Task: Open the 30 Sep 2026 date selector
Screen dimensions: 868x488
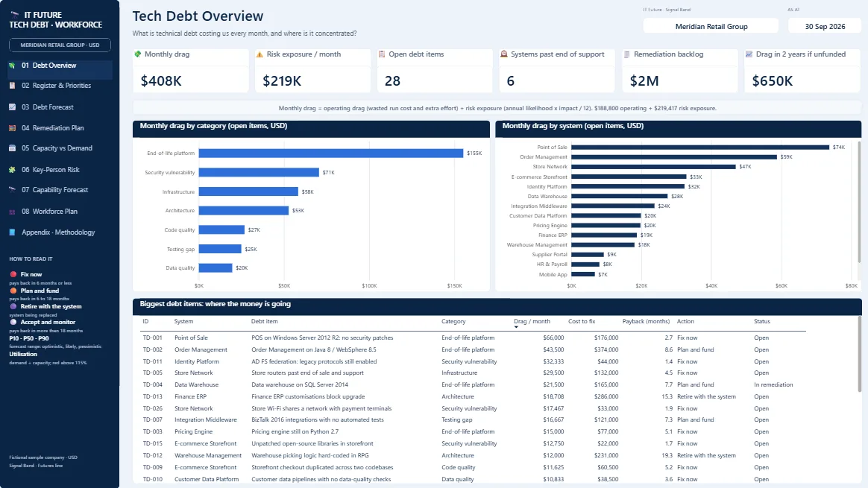Action: point(825,26)
